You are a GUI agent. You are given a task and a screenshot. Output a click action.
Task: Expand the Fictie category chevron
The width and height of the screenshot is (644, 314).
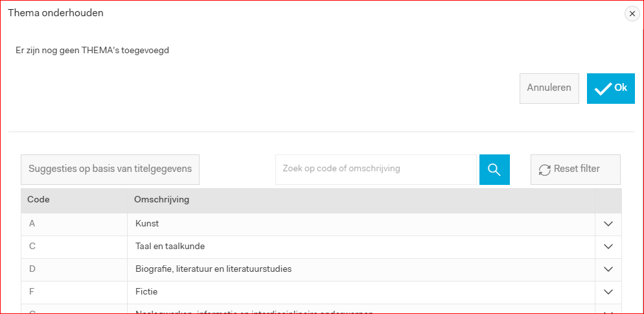click(x=608, y=292)
